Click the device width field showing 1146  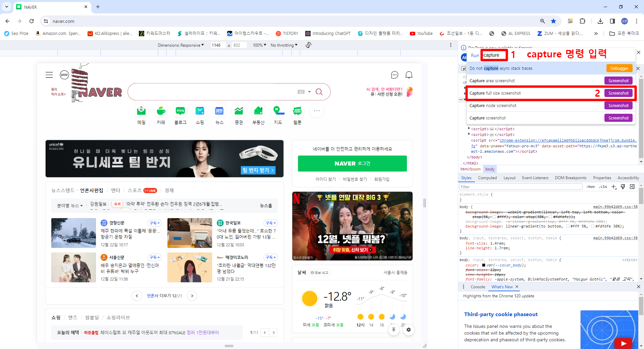click(x=218, y=45)
